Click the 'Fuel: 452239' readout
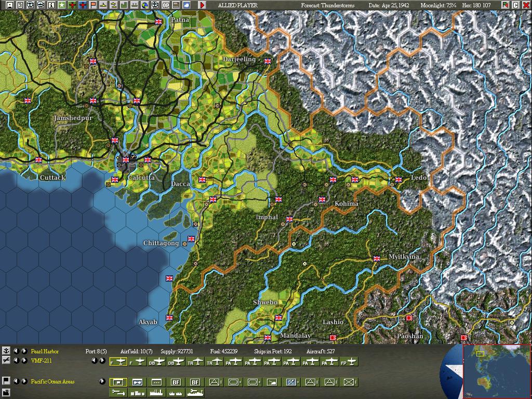This screenshot has width=532, height=399. point(224,351)
